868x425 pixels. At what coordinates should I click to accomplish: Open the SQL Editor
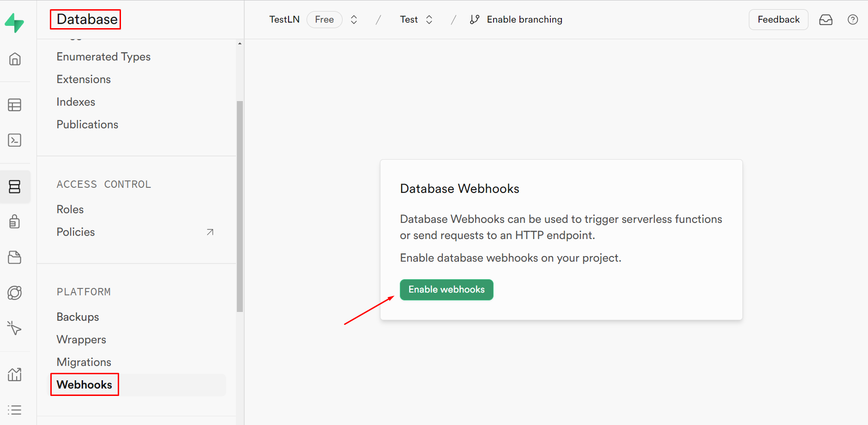tap(15, 140)
